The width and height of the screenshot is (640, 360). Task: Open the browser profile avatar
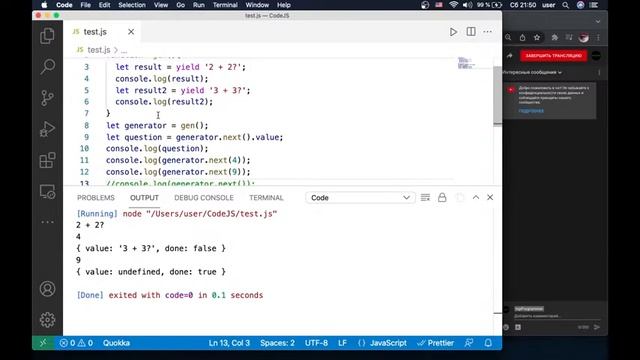(x=584, y=38)
